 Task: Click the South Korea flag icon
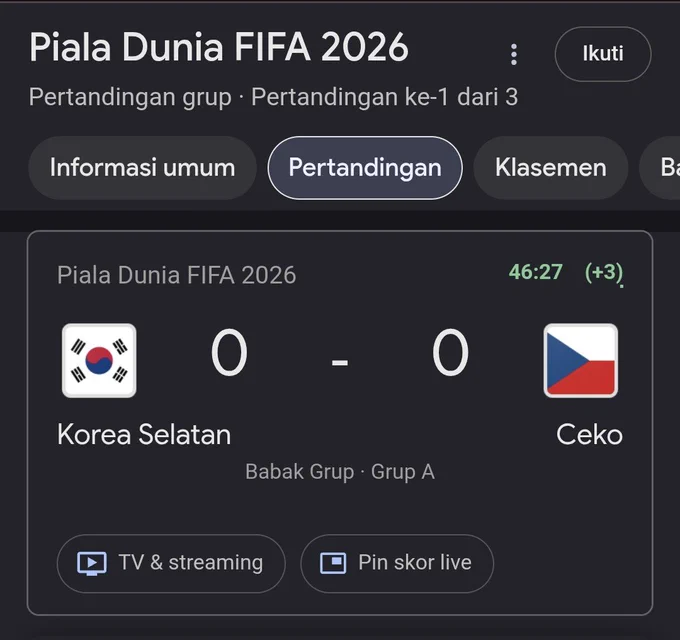point(99,360)
